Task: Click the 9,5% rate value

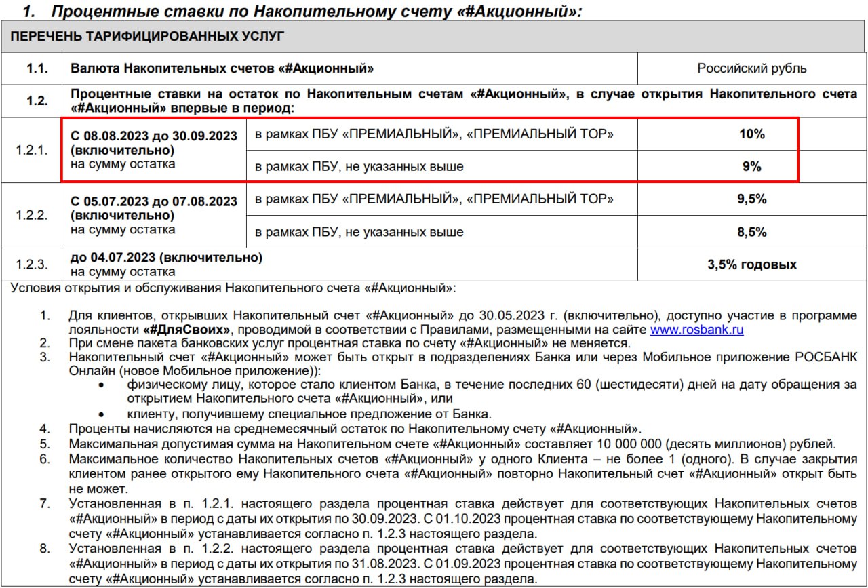Action: [752, 199]
